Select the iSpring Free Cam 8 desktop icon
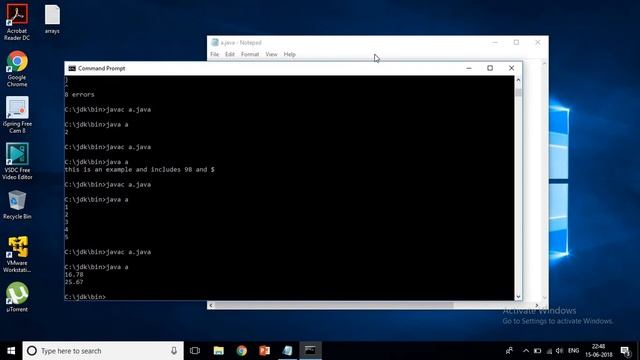Viewport: 640px width, 360px height. point(17,115)
